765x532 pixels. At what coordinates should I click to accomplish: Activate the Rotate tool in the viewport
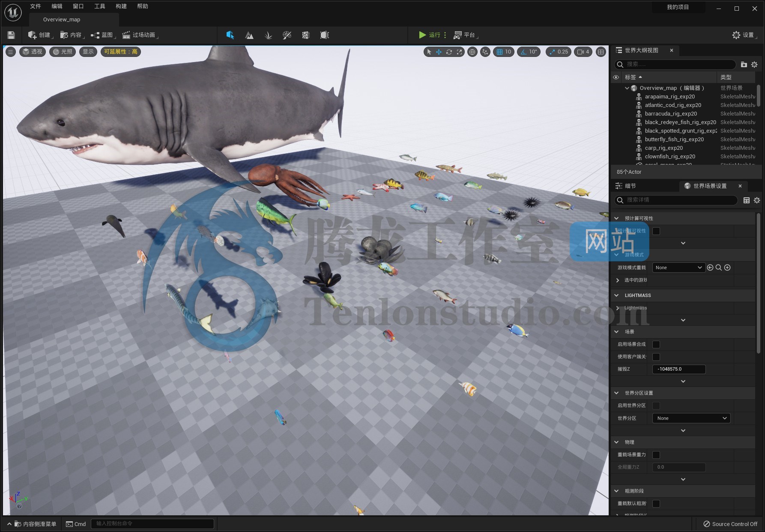[x=448, y=52]
